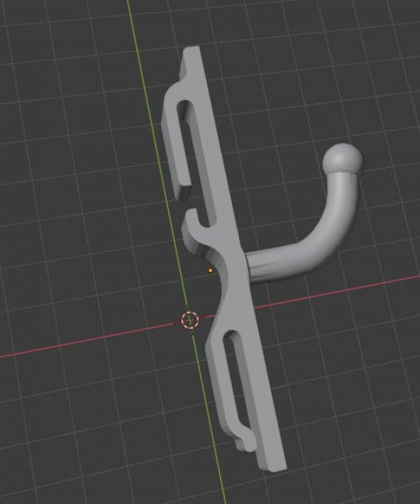Click the red X axis line at left
The image size is (420, 504).
tap(80, 341)
